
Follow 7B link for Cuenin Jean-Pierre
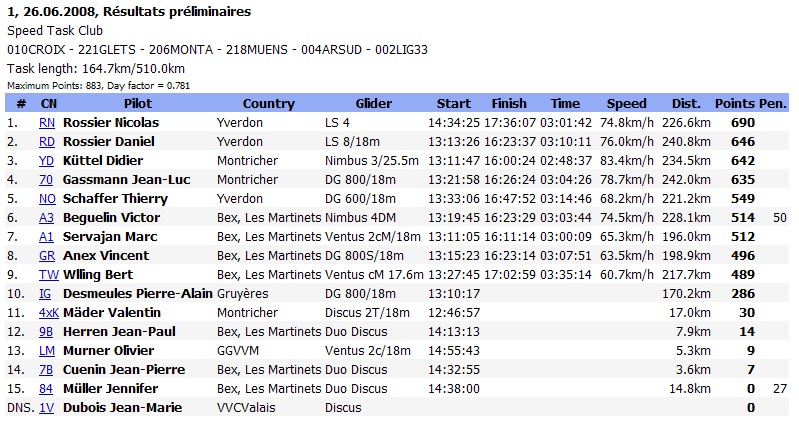coord(46,369)
